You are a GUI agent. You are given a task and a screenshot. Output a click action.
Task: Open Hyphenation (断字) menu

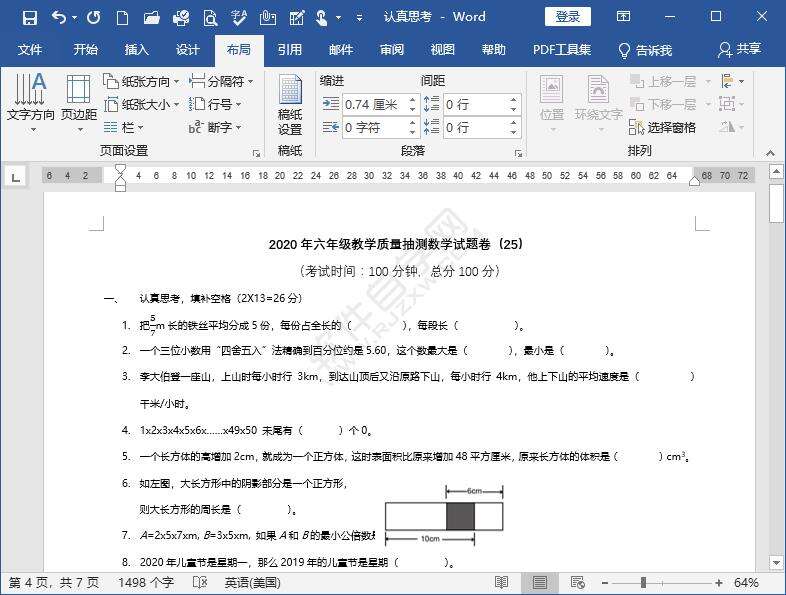(x=215, y=127)
